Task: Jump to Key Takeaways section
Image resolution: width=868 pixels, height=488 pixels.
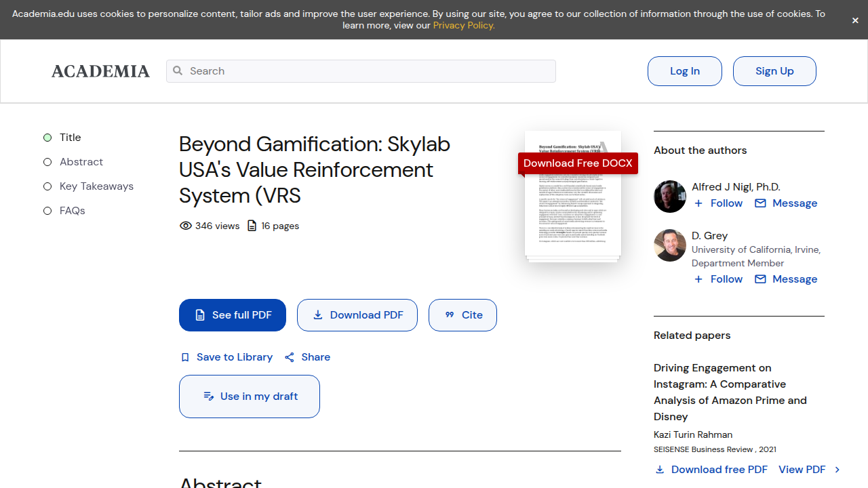Action: pos(96,186)
